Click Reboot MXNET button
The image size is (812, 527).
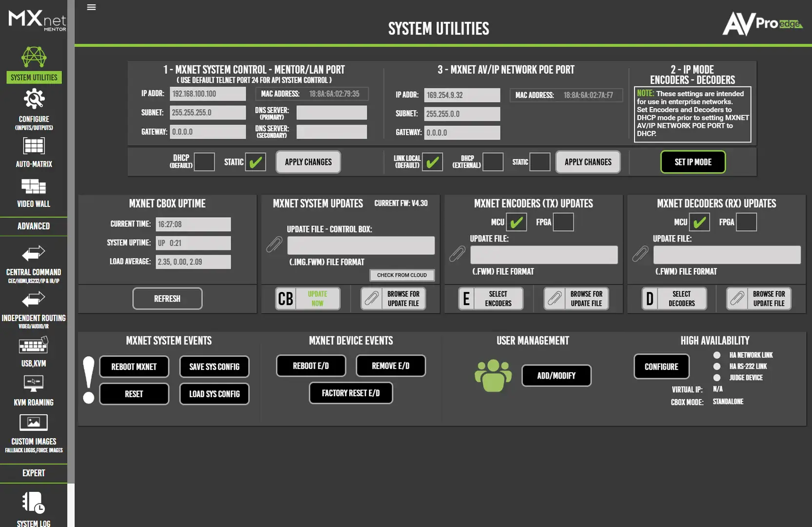tap(134, 367)
